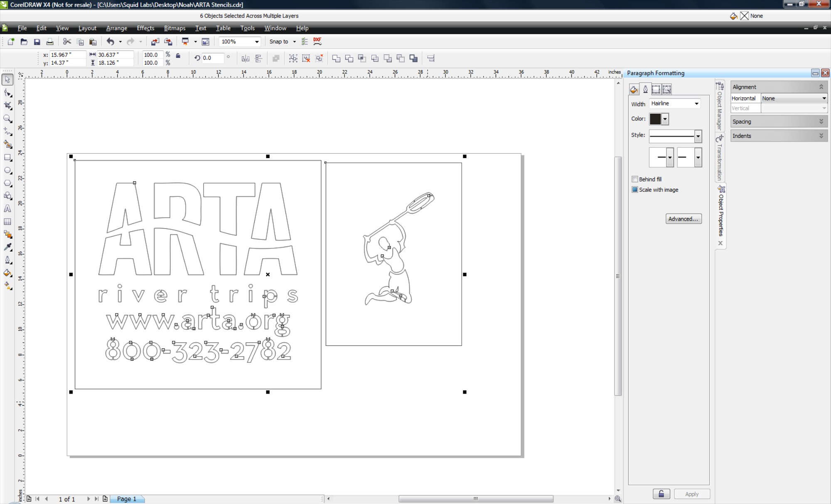The image size is (831, 504).
Task: Open the Outline pen tool
Action: tap(7, 260)
